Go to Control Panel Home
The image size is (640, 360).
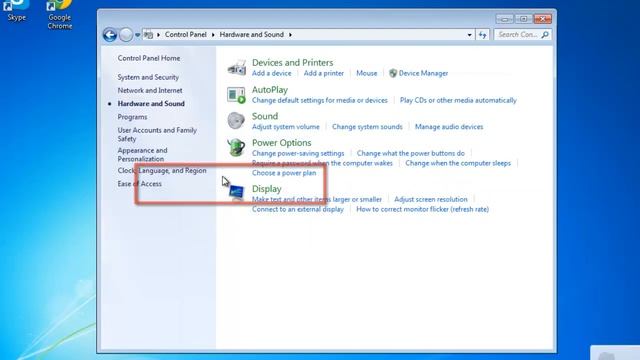[x=149, y=58]
